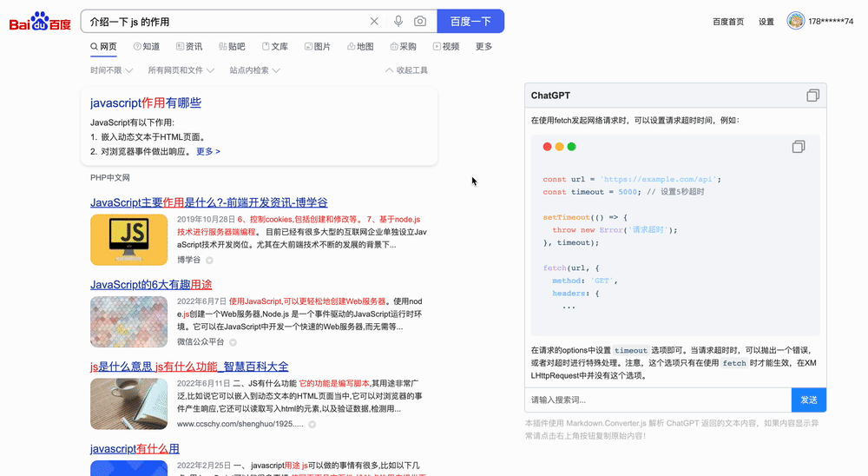Open the 百度首页 link
This screenshot has width=868, height=476.
pos(728,22)
